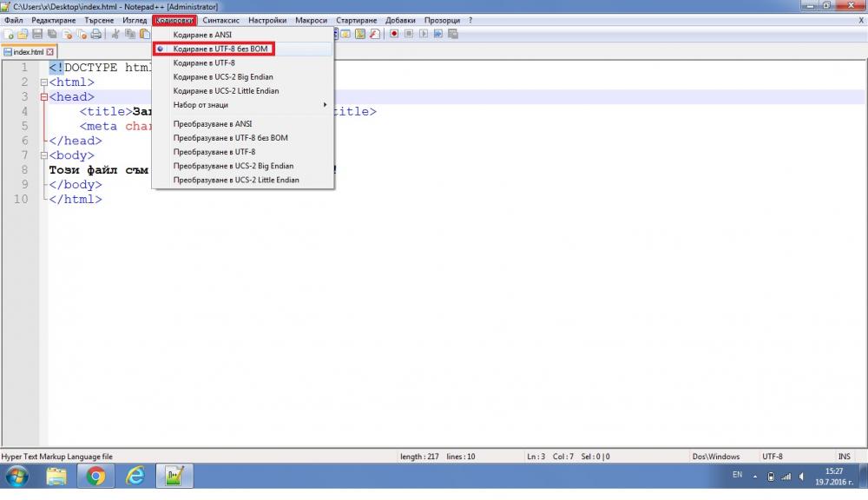This screenshot has width=868, height=500.
Task: Choose 'Кодиране в ANSI'
Action: [x=243, y=35]
